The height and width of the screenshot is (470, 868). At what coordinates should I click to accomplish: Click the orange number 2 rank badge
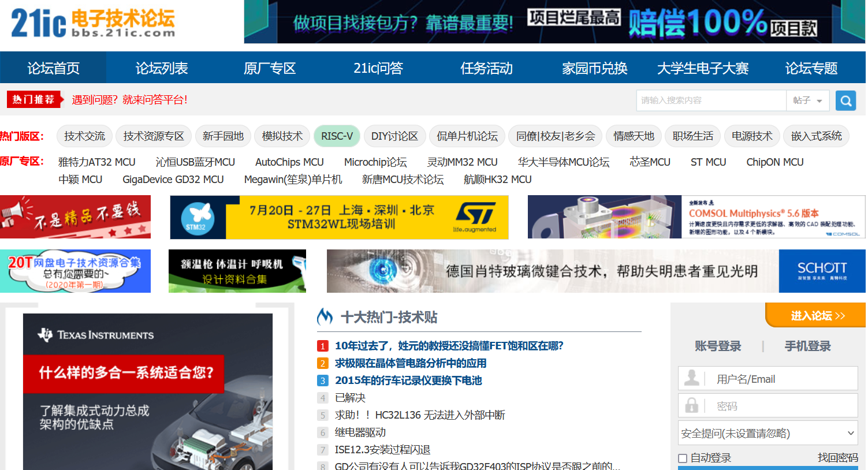point(323,363)
